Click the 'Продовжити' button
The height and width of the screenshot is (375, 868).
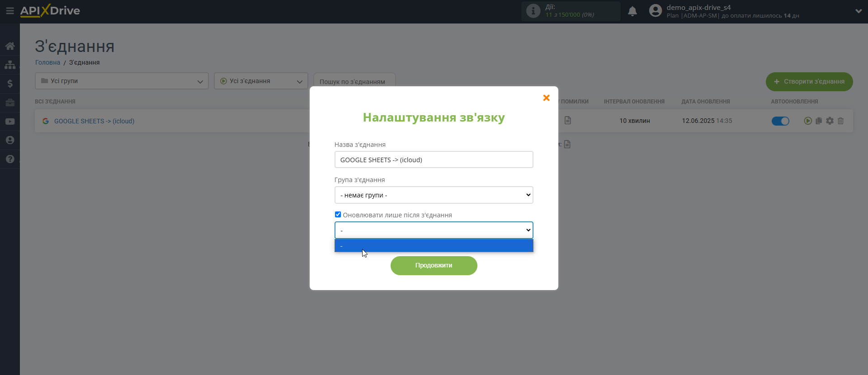tap(434, 266)
